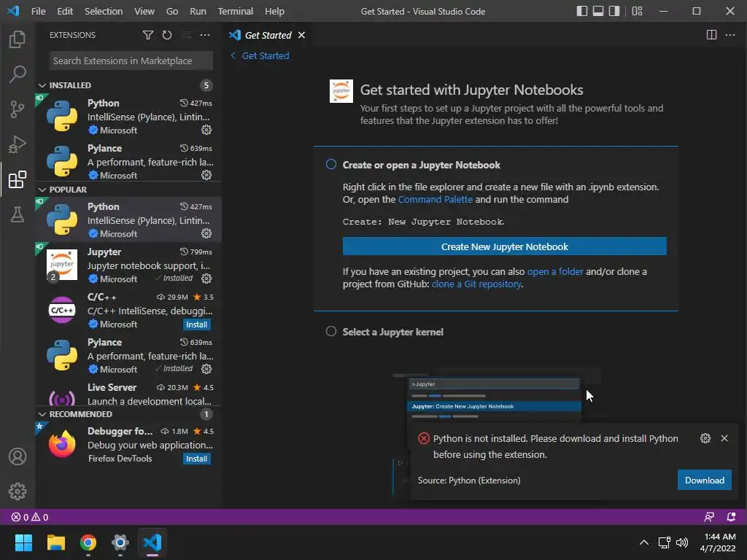Open the manage gear for installed Python extension
The image size is (747, 560).
pos(206,130)
